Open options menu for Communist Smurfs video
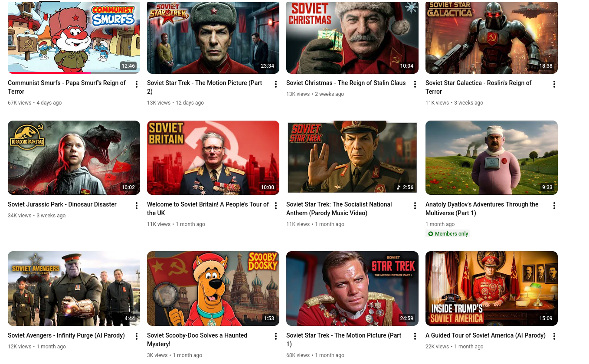 136,84
